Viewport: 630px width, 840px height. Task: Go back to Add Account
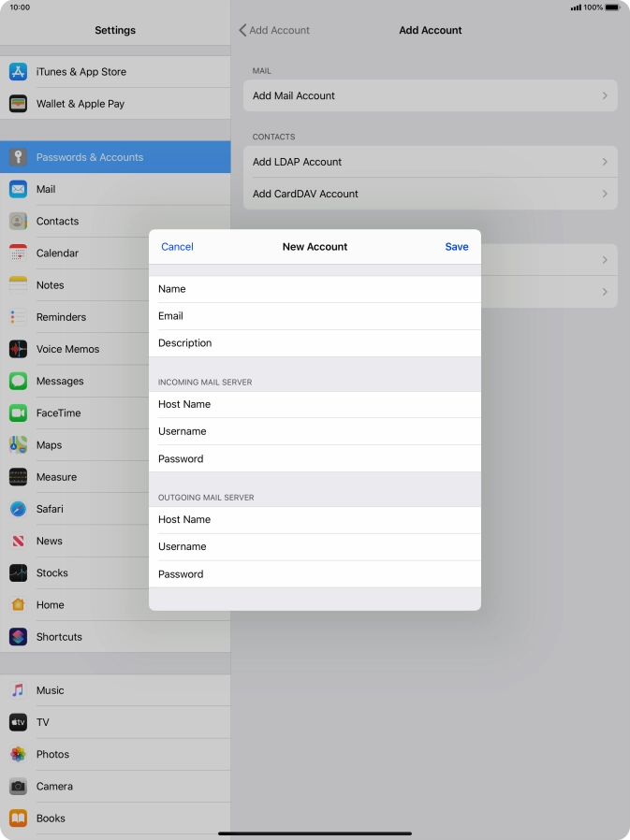274,30
